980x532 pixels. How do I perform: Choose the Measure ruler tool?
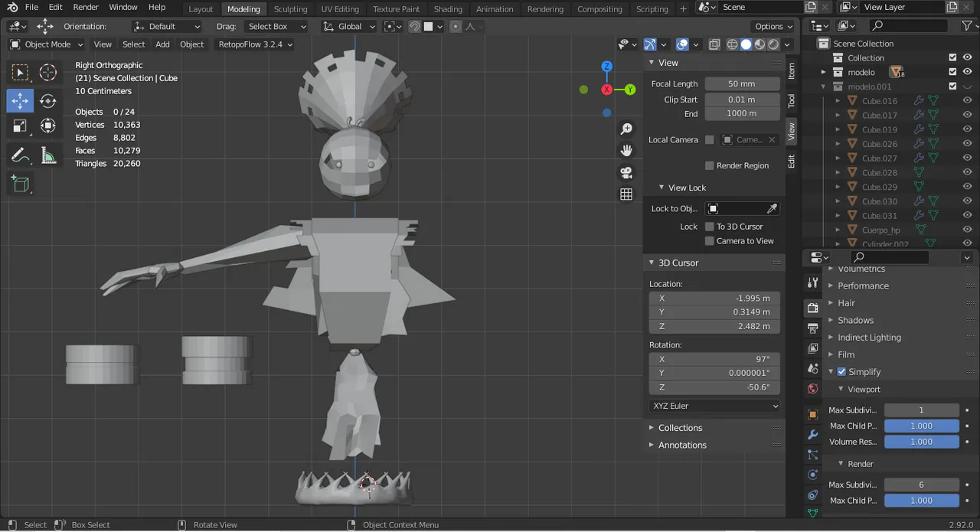pos(47,156)
